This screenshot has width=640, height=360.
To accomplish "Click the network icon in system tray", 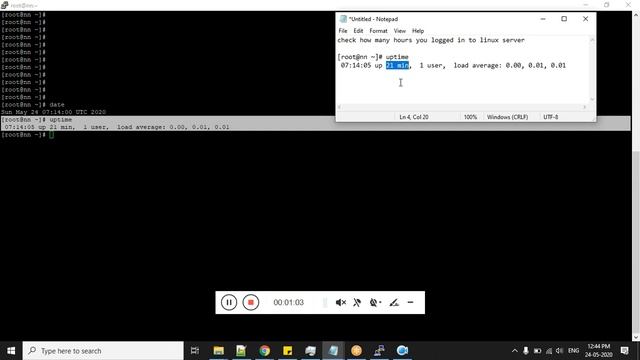I will (549, 351).
